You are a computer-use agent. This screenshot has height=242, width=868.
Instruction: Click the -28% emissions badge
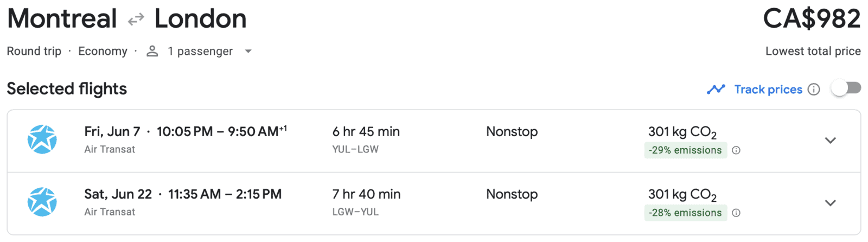coord(685,213)
